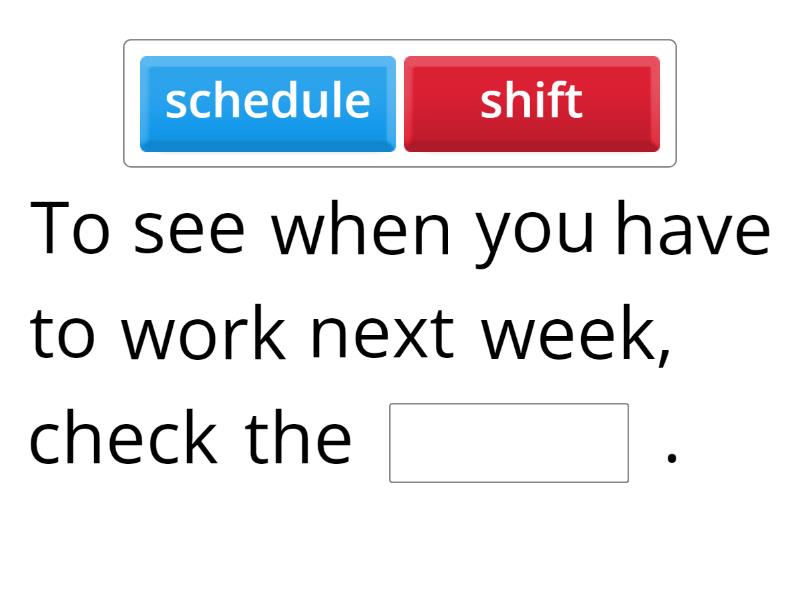Click the word "you" in the sentence

pyautogui.click(x=535, y=232)
